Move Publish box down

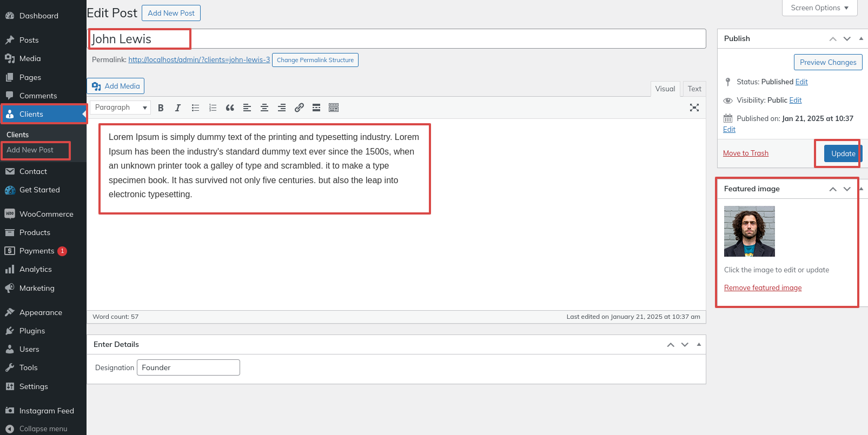click(847, 39)
